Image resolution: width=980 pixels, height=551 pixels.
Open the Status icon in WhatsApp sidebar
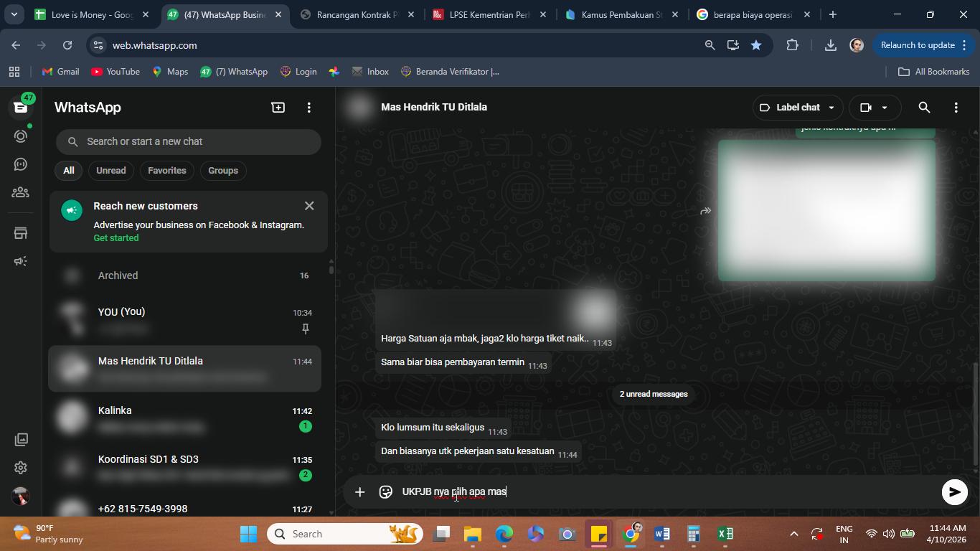(21, 136)
